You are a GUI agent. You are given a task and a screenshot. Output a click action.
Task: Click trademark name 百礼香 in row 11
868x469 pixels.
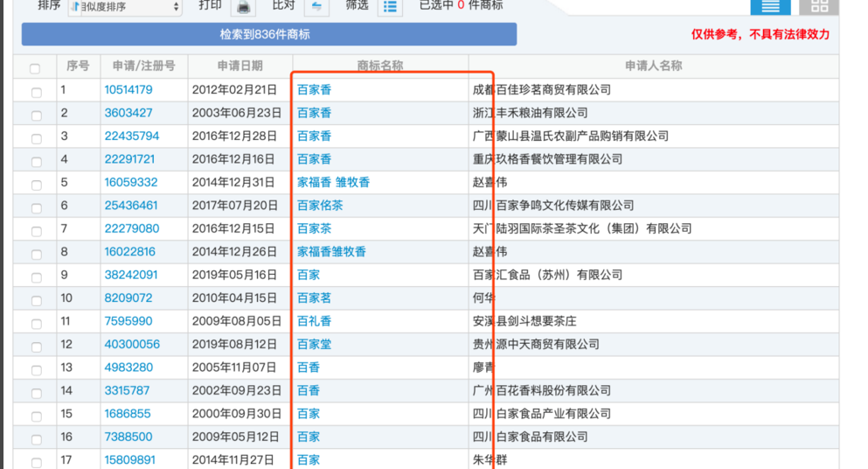tap(314, 321)
